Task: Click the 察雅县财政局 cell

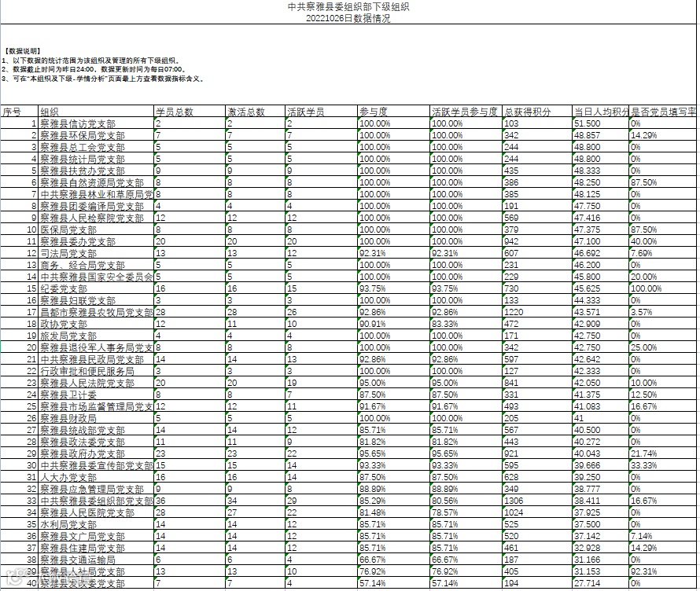Action: (95, 418)
